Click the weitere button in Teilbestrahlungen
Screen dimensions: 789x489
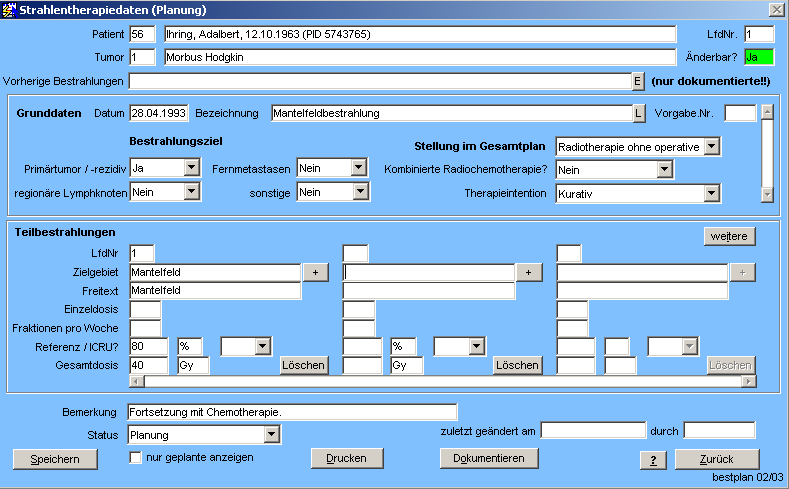pos(729,236)
